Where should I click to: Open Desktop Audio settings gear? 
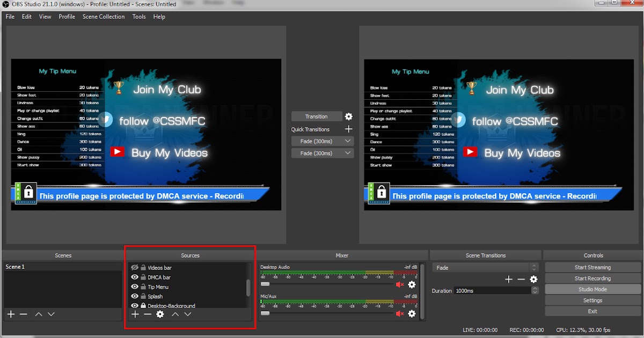pos(412,284)
